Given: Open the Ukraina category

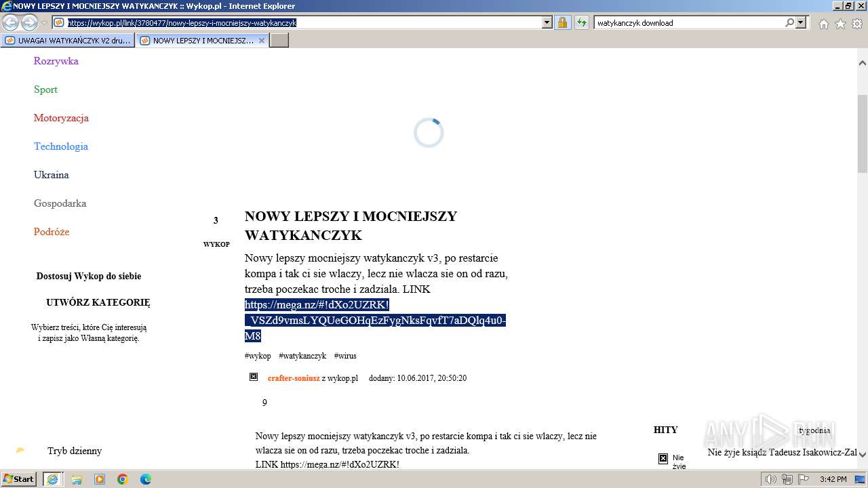Looking at the screenshot, I should (52, 175).
